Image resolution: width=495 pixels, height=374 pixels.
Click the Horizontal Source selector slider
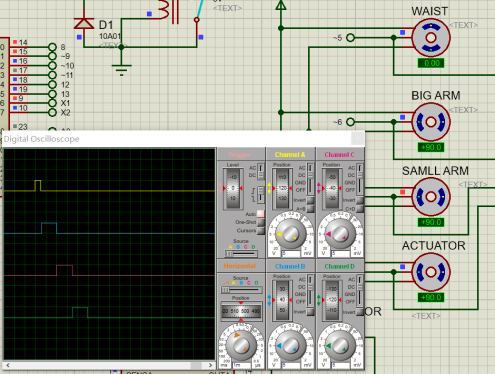pos(241,290)
